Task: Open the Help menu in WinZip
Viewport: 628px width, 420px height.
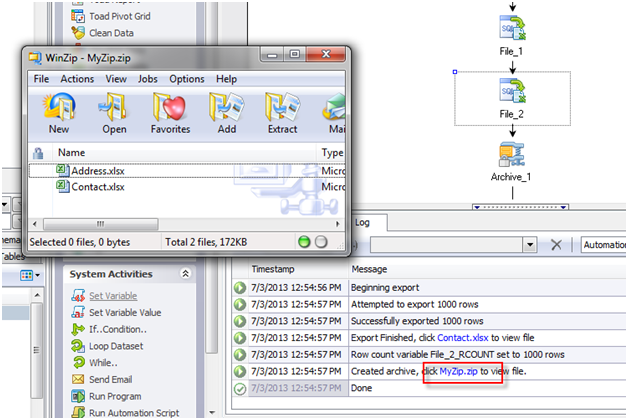Action: [x=226, y=79]
